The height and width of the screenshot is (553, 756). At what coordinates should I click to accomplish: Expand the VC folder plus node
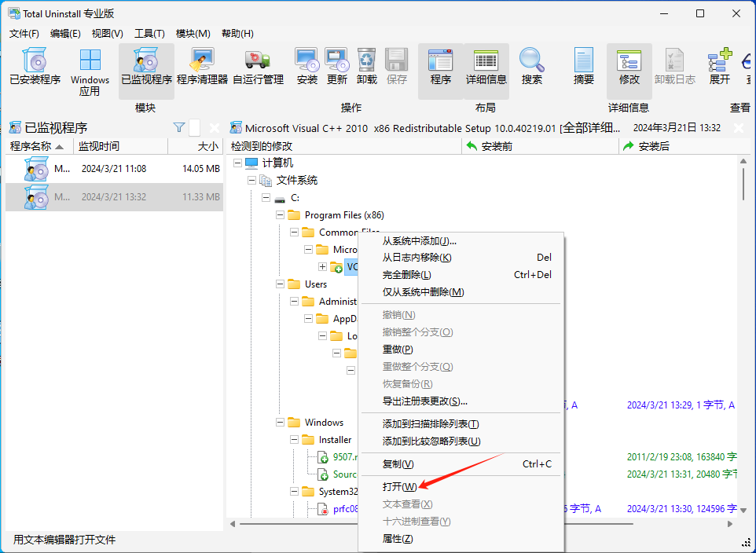pyautogui.click(x=322, y=266)
